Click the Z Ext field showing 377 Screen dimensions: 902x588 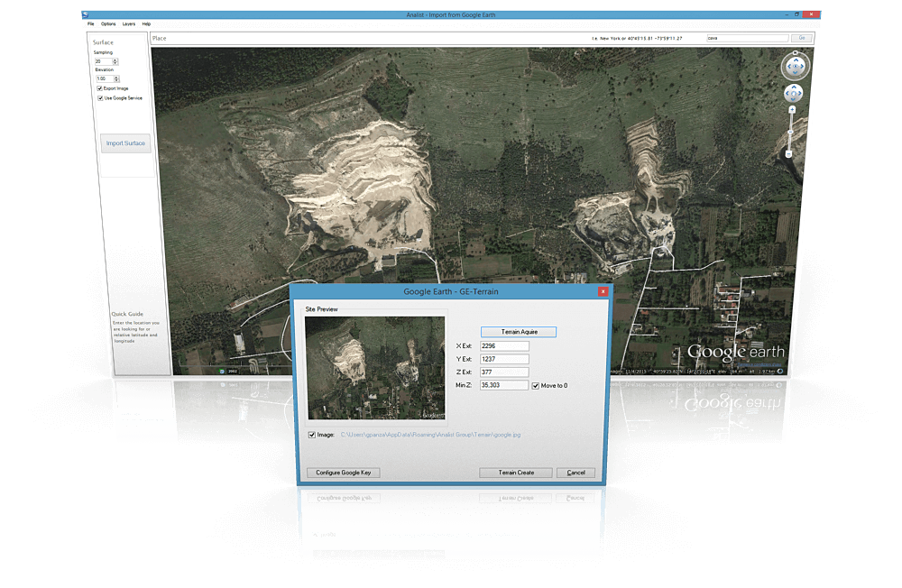[x=504, y=372]
